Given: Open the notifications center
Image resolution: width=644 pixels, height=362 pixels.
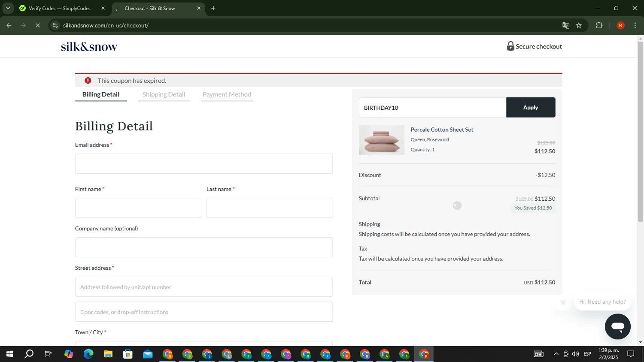Looking at the screenshot, I should click(x=631, y=354).
